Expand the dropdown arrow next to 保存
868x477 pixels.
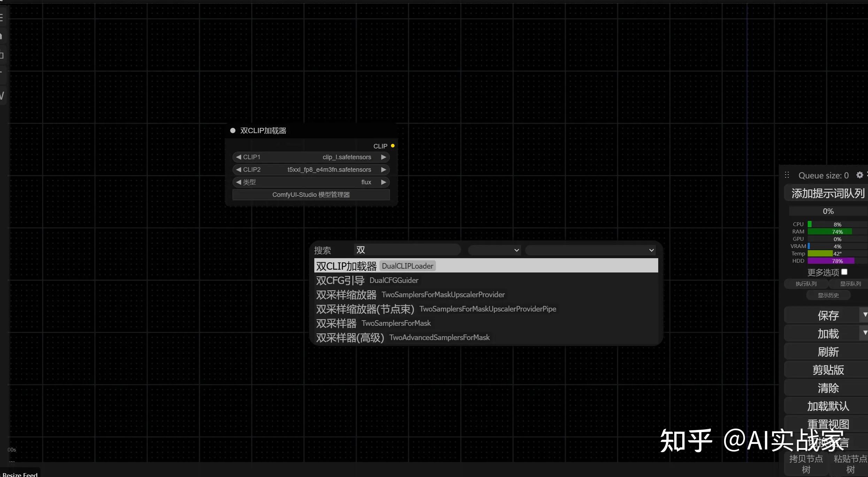pyautogui.click(x=864, y=315)
